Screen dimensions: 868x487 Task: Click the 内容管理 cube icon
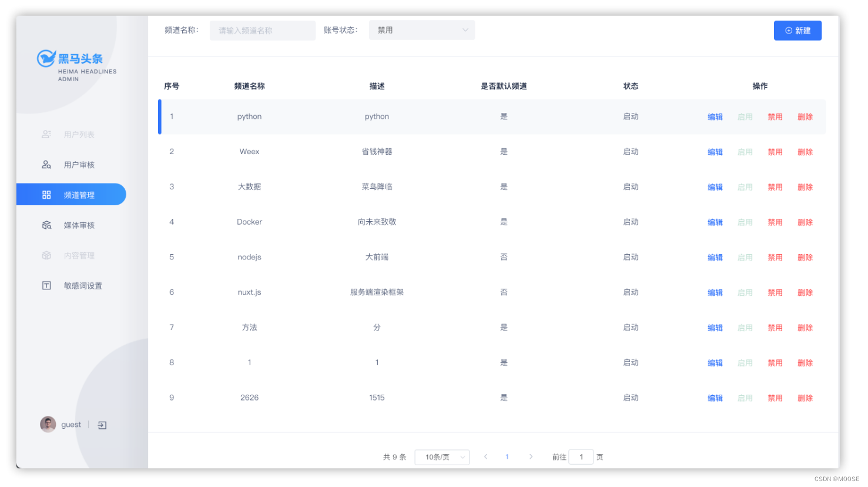(x=46, y=255)
